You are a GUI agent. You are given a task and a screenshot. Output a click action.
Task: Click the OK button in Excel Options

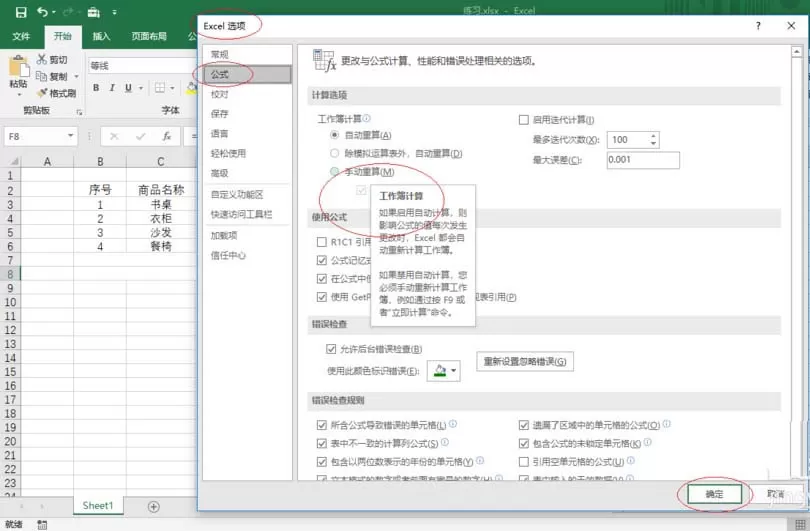pyautogui.click(x=714, y=494)
